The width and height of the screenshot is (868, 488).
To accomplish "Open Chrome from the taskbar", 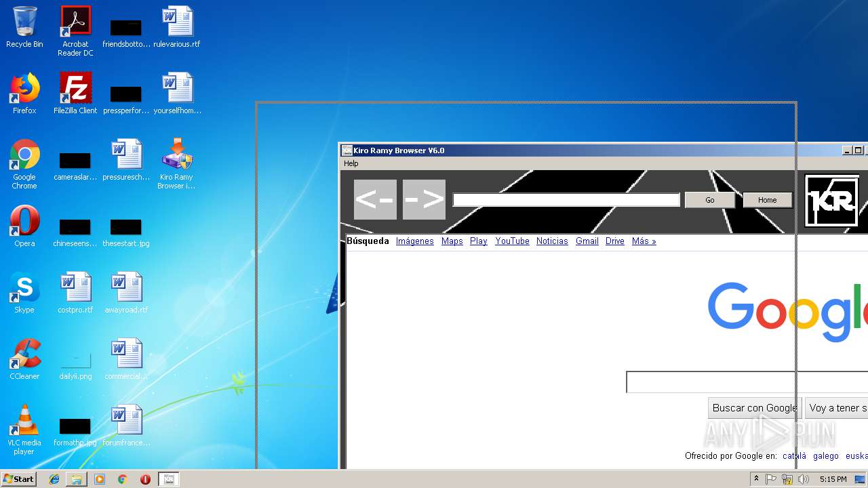I will 123,479.
